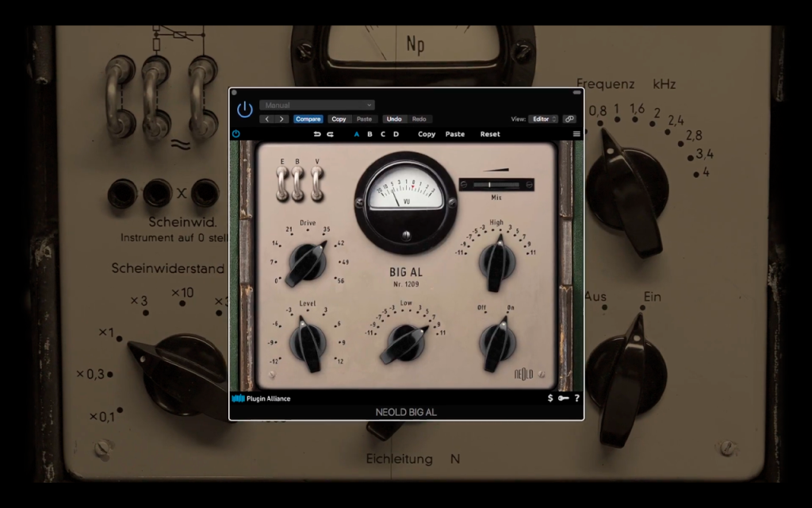Screen dimensions: 812x508
Task: Click the link chain icon
Action: point(569,119)
